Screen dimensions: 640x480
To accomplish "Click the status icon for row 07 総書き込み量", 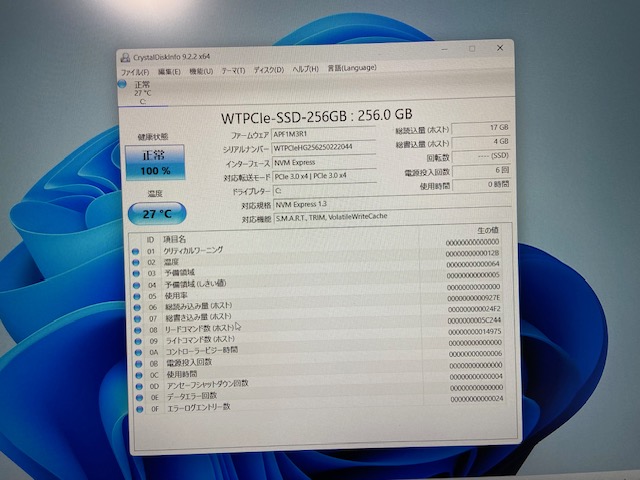I will point(138,319).
